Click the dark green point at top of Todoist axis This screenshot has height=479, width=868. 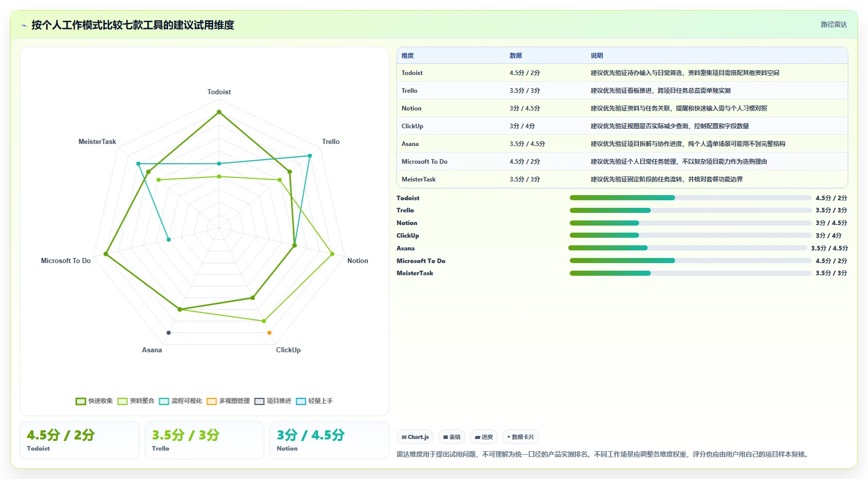[x=219, y=112]
